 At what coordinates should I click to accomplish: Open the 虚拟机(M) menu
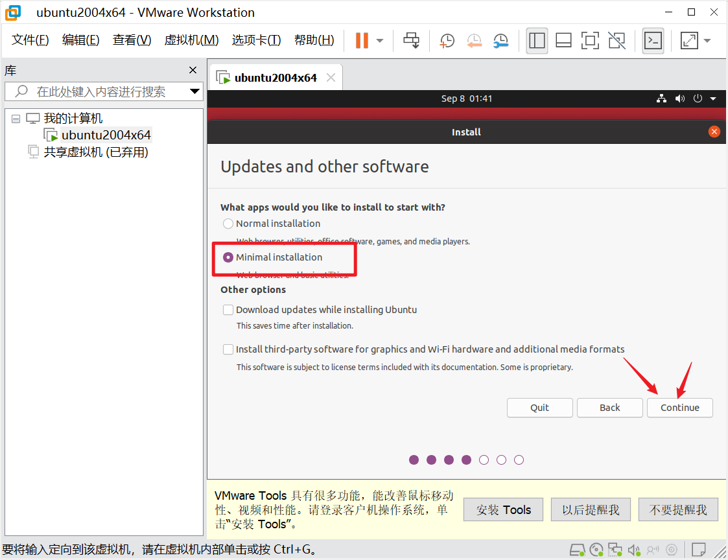click(x=191, y=40)
